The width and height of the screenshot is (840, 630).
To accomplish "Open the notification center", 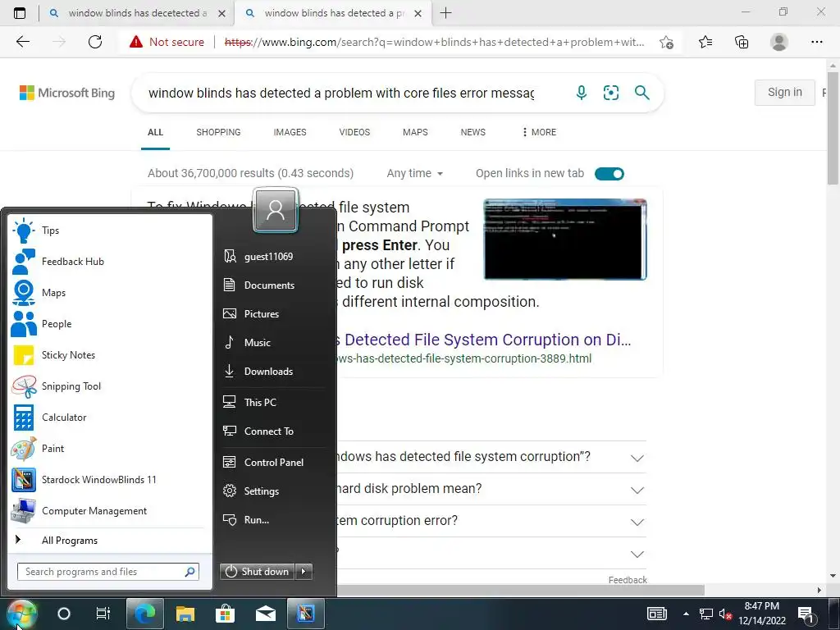I will pos(806,614).
